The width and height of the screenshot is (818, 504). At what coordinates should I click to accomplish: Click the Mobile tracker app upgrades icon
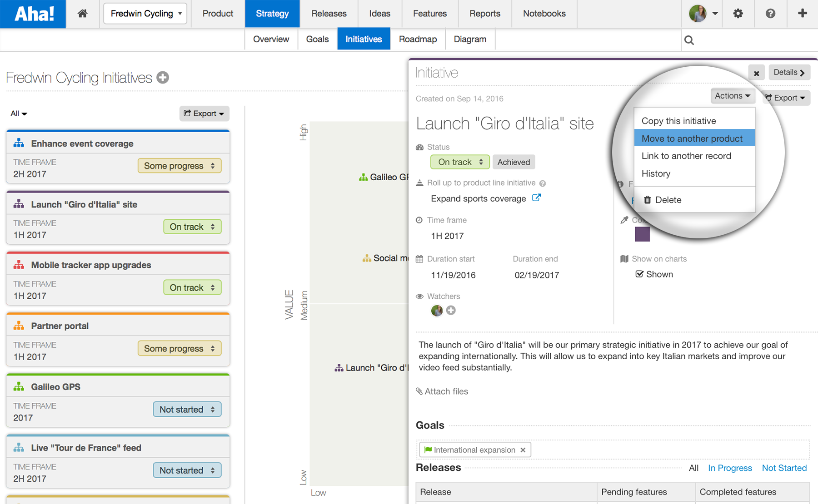tap(19, 265)
